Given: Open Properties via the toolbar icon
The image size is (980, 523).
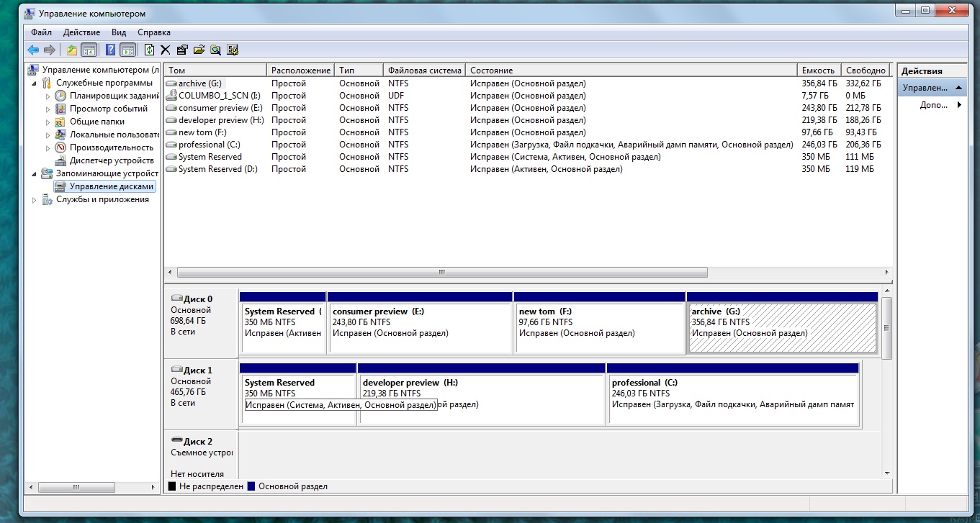Looking at the screenshot, I should [181, 50].
